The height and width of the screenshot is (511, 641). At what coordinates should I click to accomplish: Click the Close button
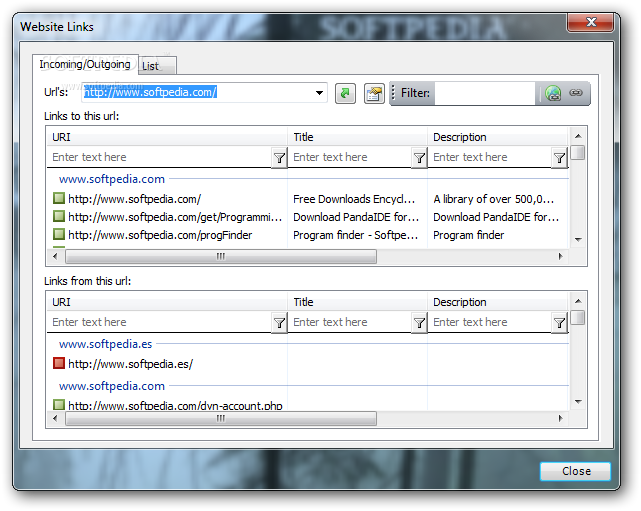(576, 471)
